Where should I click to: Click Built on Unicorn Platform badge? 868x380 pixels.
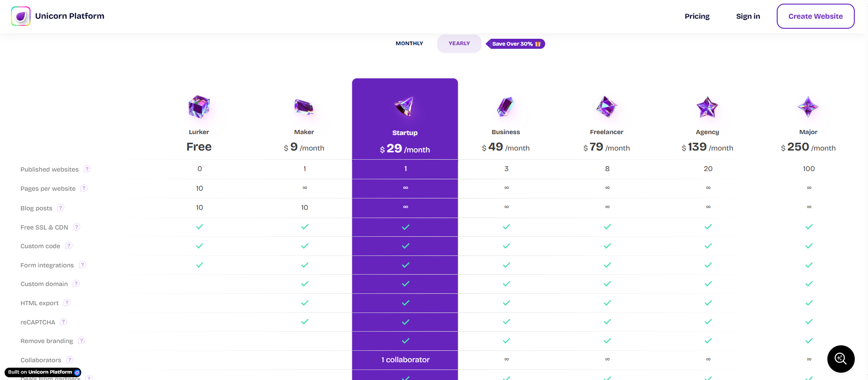43,372
